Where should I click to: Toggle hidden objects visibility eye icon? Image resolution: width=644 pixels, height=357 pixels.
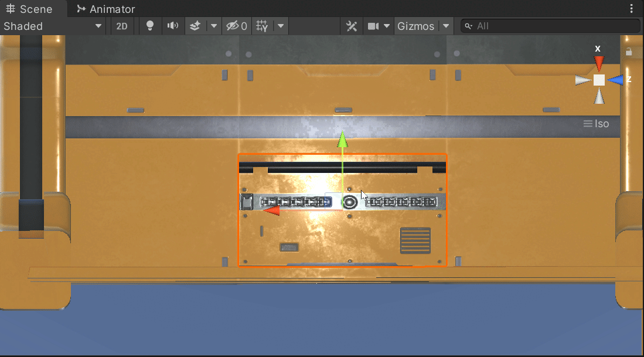point(237,26)
